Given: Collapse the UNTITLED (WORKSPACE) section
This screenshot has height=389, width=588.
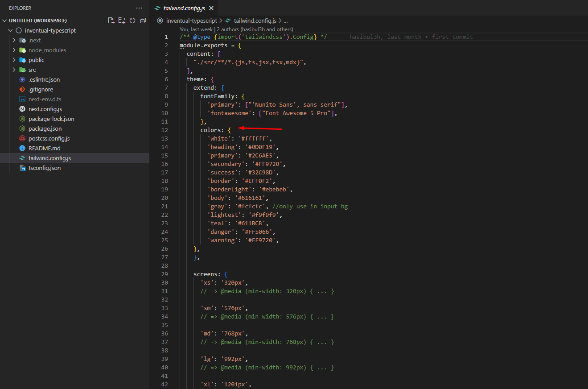Looking at the screenshot, I should pyautogui.click(x=5, y=21).
